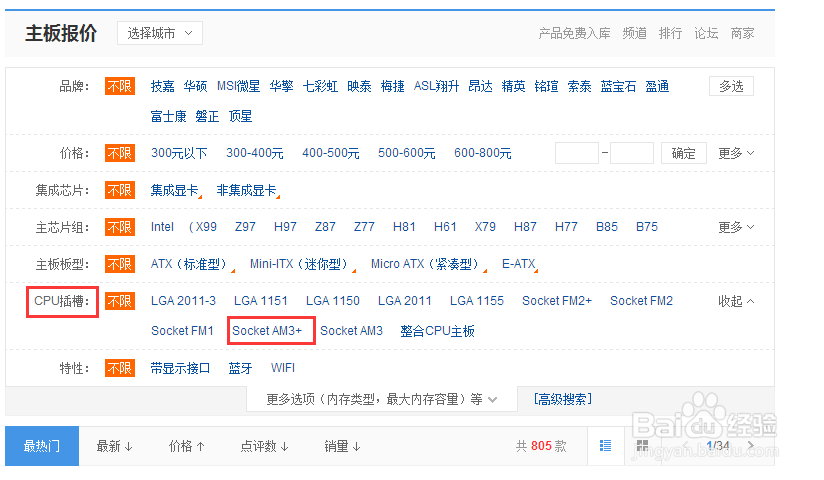Open 产品免费入库 link
Image resolution: width=824 pixels, height=480 pixels.
pos(574,33)
